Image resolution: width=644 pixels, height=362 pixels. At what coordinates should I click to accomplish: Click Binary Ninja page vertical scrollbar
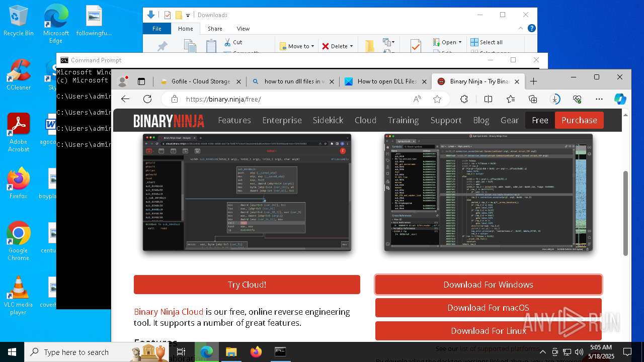pos(626,213)
